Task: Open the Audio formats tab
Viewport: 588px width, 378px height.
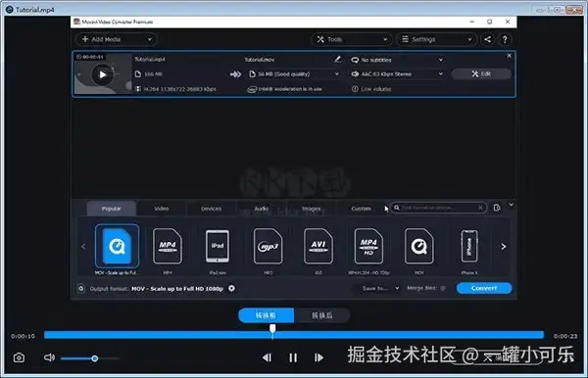Action: coord(262,209)
